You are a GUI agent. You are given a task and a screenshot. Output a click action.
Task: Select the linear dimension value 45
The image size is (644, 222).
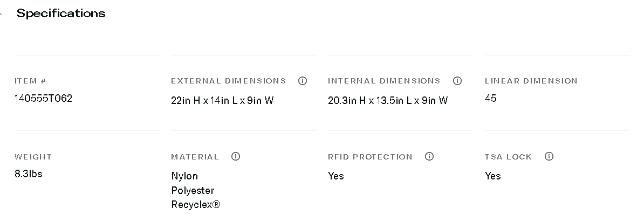point(491,98)
